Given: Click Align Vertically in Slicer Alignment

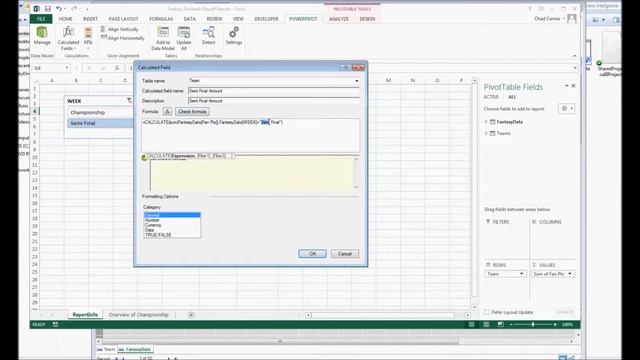Looking at the screenshot, I should [x=120, y=29].
